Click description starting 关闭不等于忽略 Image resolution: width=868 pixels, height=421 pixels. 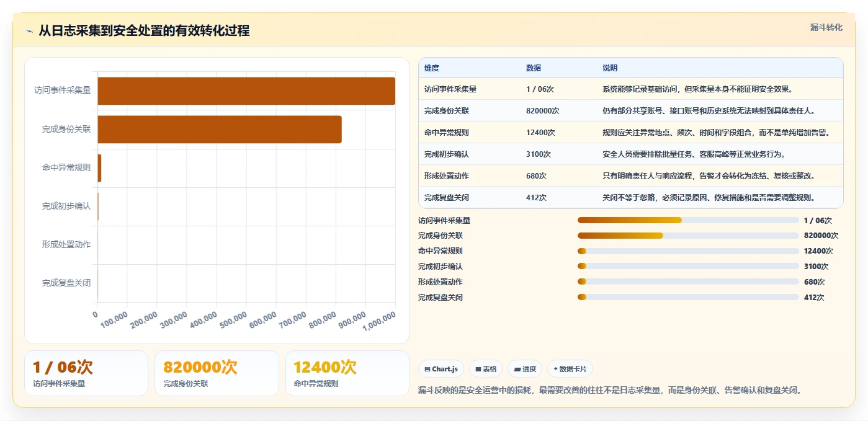709,198
